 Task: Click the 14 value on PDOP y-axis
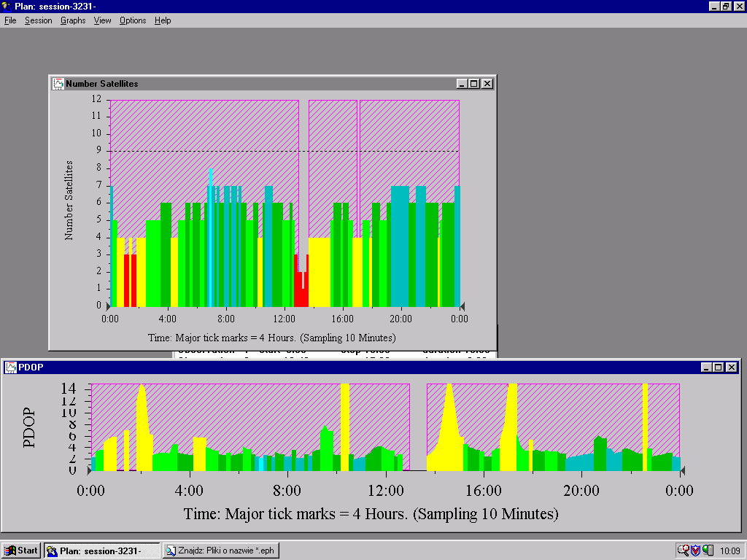pyautogui.click(x=69, y=389)
